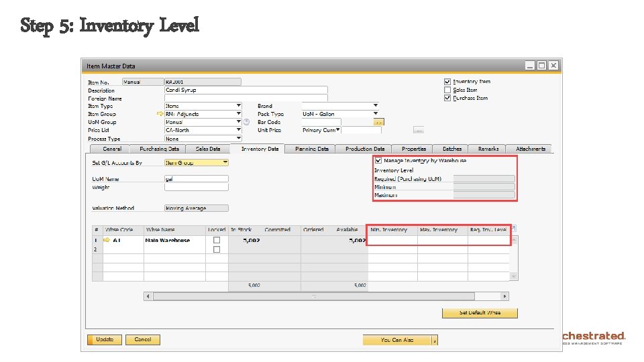Click the left arrow of the horizontal scrollbar

pyautogui.click(x=148, y=296)
